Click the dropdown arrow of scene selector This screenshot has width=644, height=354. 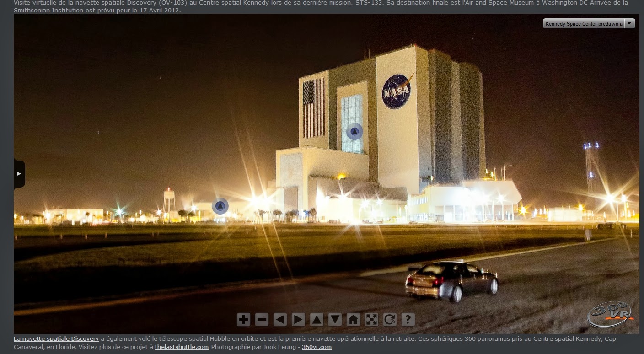click(629, 24)
